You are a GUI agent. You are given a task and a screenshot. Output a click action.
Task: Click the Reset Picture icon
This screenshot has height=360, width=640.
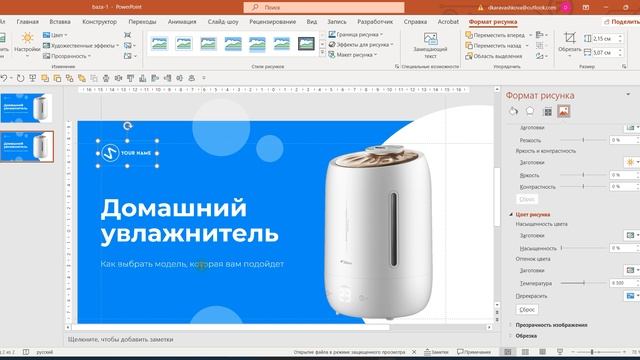pos(129,56)
